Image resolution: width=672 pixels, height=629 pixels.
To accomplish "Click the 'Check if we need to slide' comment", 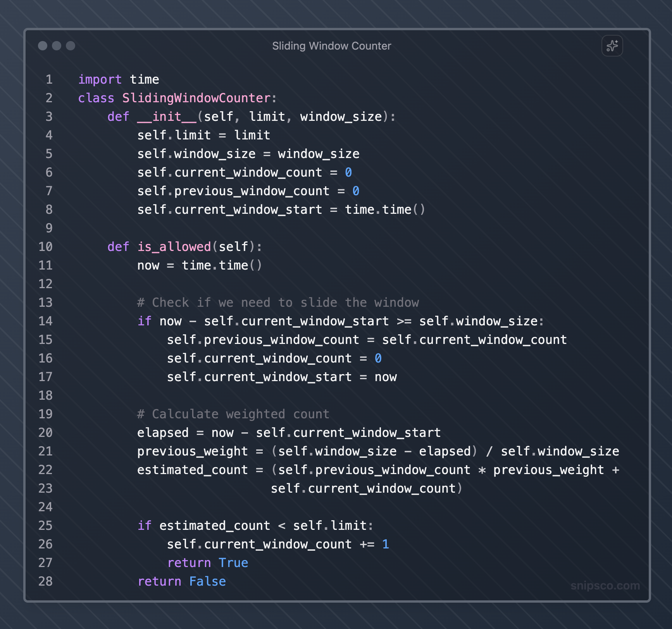I will 278,302.
